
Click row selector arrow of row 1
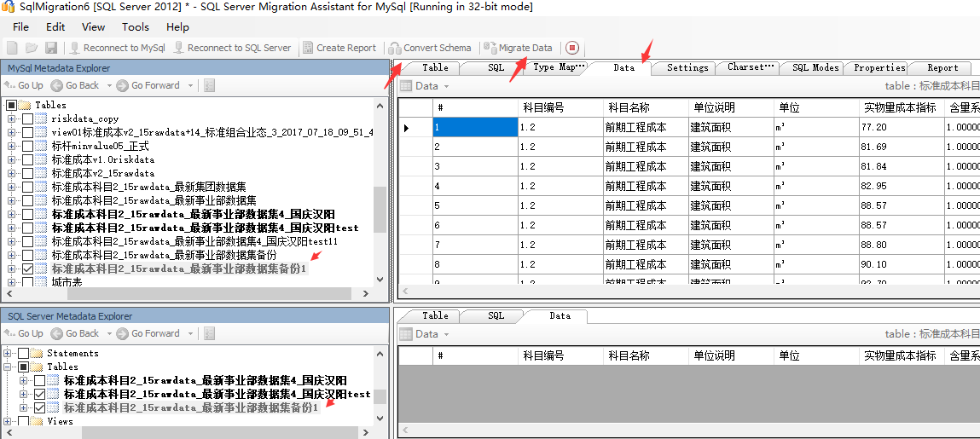[x=407, y=127]
